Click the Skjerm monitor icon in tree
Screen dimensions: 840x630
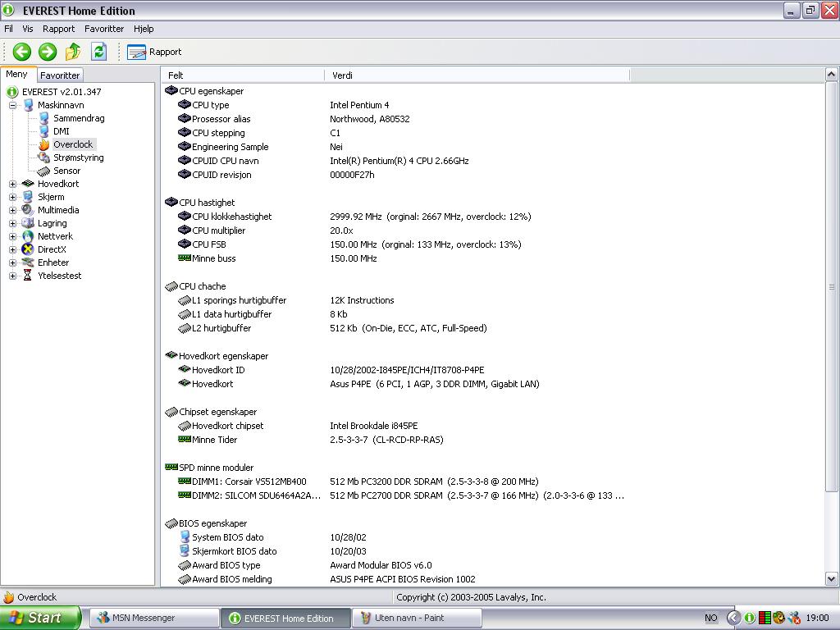(x=28, y=197)
